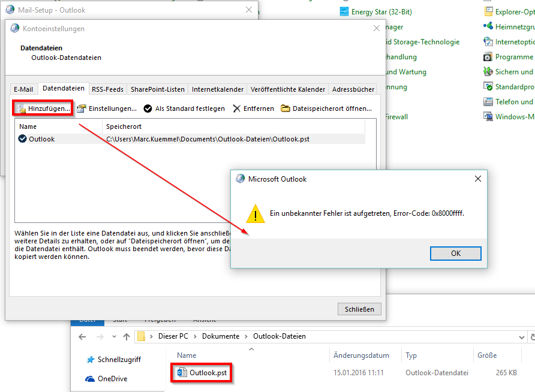
Task: Click Dieser PC in the Explorer breadcrumb
Action: 173,336
